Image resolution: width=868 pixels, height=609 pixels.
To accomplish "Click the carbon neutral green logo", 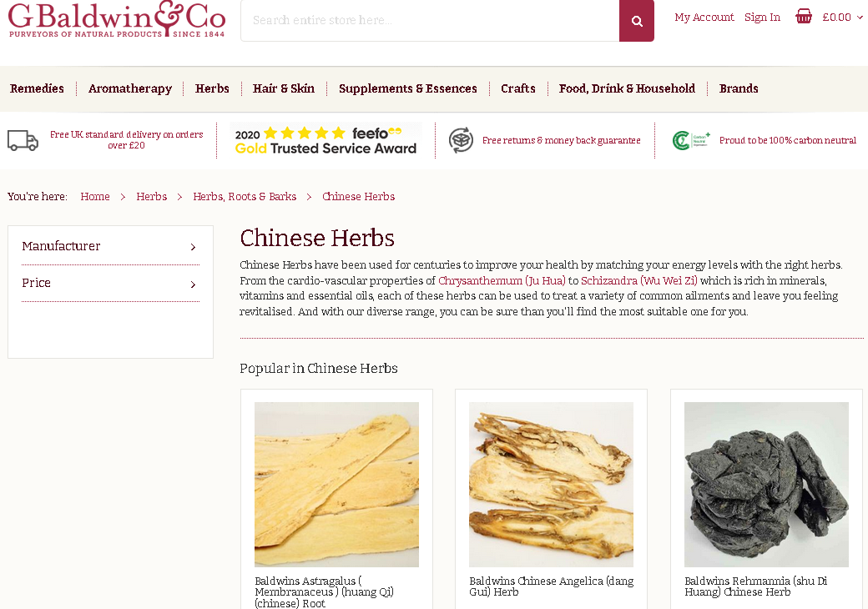I will click(691, 140).
